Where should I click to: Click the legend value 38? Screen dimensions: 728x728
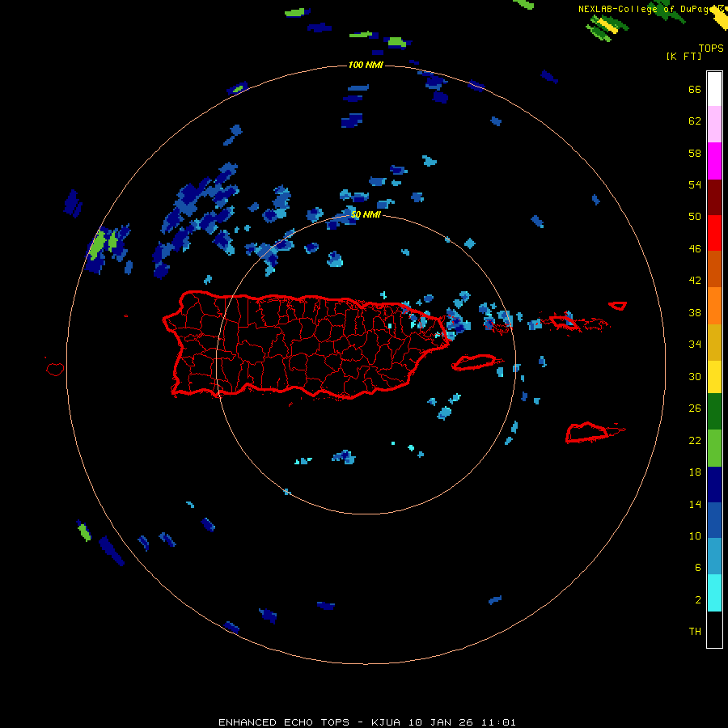(x=695, y=313)
